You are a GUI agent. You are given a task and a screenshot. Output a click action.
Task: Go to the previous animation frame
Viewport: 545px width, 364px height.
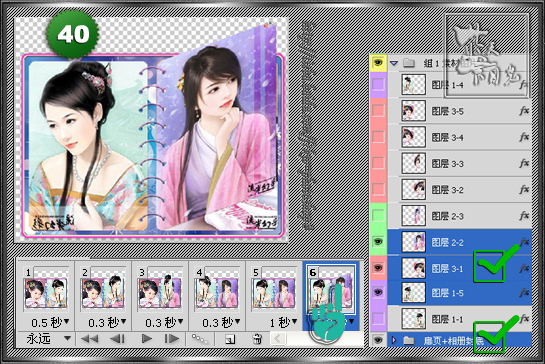point(117,338)
